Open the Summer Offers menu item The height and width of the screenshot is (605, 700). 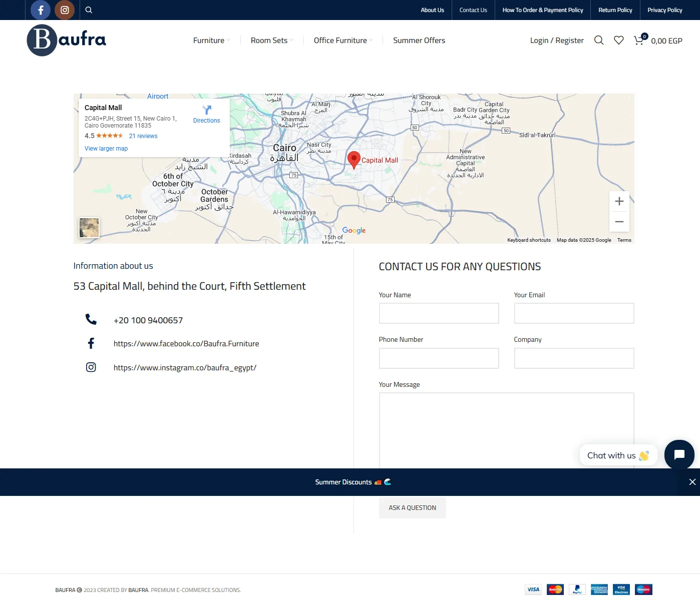click(x=419, y=41)
